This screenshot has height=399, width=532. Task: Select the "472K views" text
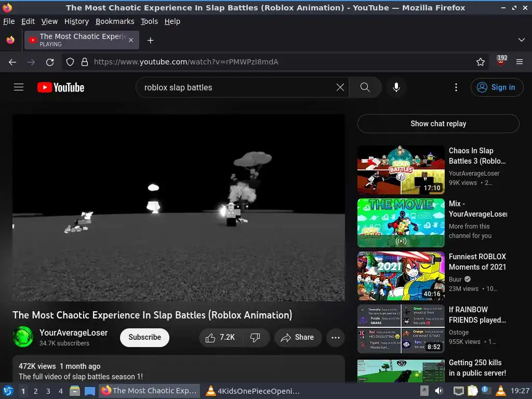(x=37, y=366)
